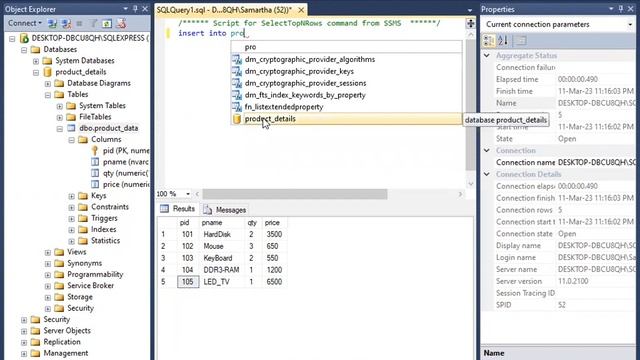
Task: Choose fn_listextendedproperty suggestion
Action: pyautogui.click(x=347, y=107)
